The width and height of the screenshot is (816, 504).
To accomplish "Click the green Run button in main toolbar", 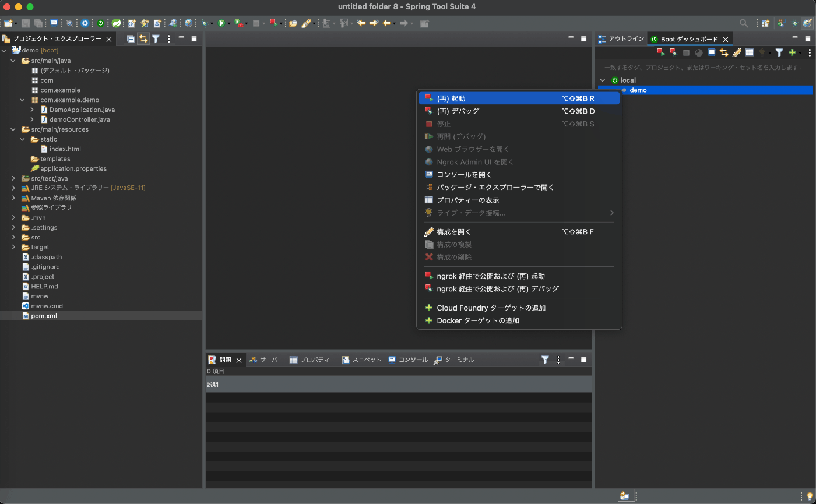I will [x=221, y=23].
